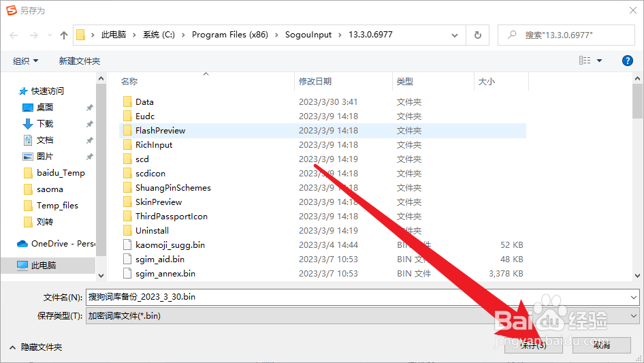Image resolution: width=644 pixels, height=363 pixels.
Task: Click scroll up arrow of navigation pane
Action: coord(101,78)
